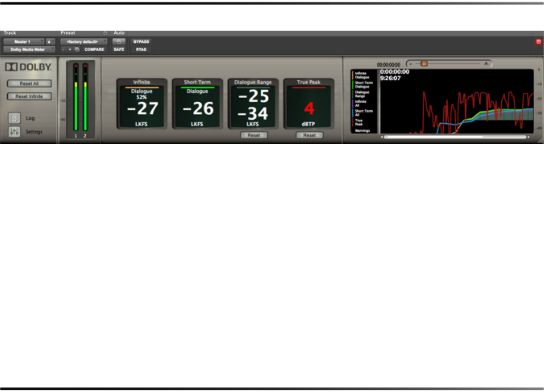Click the graph horizontal scrollbar thumb

[434, 137]
